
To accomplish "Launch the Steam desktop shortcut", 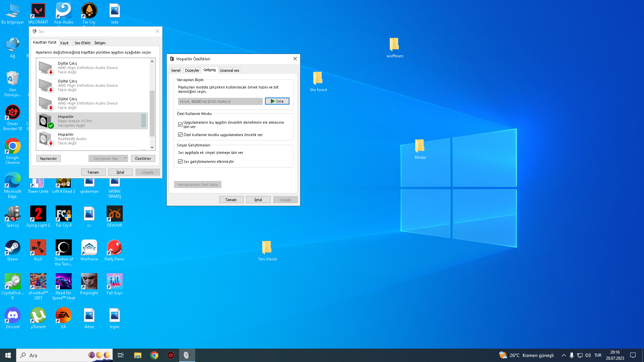I will click(x=13, y=250).
